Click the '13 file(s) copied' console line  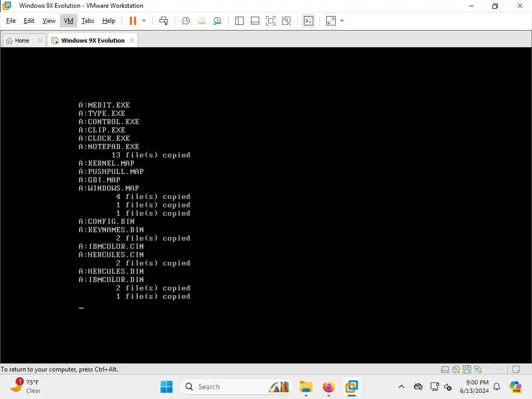tap(151, 155)
